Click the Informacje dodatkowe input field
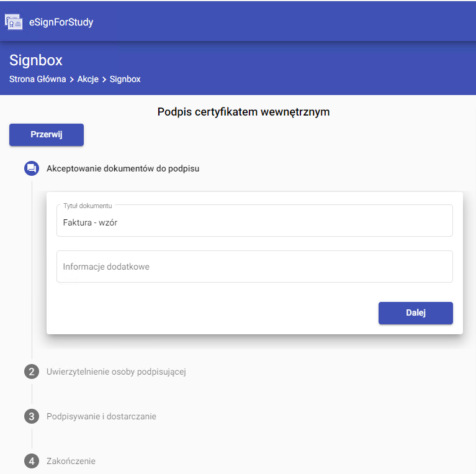The width and height of the screenshot is (476, 474). 254,267
